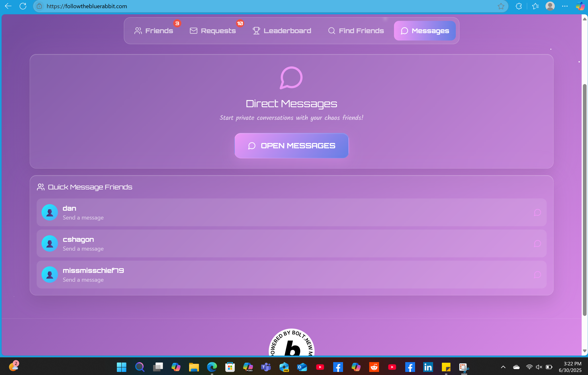588x375 pixels.
Task: Click browser refresh icon
Action: [x=23, y=6]
